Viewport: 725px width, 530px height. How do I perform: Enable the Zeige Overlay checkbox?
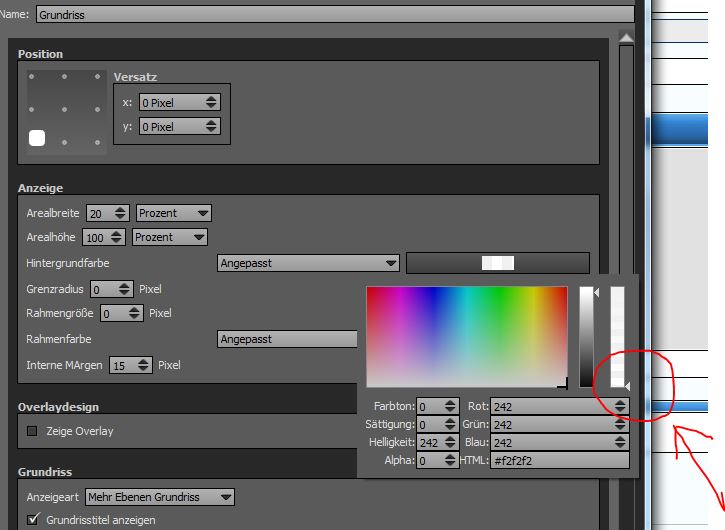coord(32,431)
